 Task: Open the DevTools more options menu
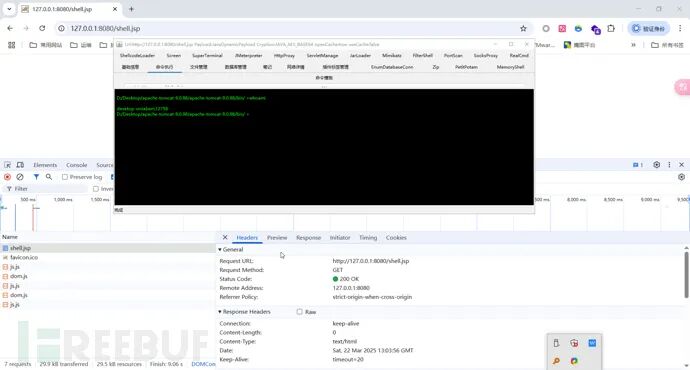coord(669,165)
